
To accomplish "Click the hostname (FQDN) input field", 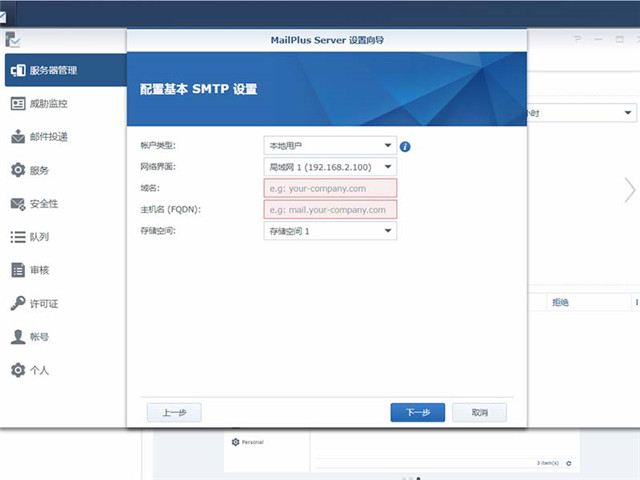I will point(330,210).
